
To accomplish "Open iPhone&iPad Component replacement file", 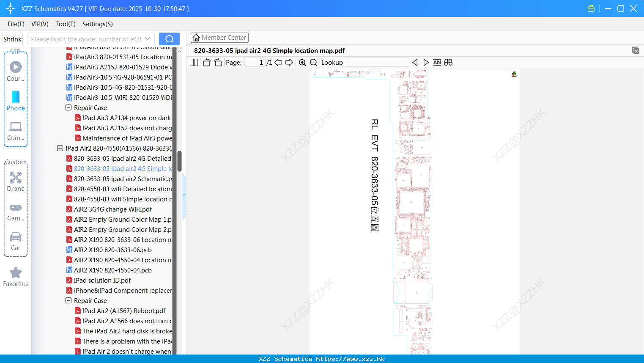I will tap(119, 291).
